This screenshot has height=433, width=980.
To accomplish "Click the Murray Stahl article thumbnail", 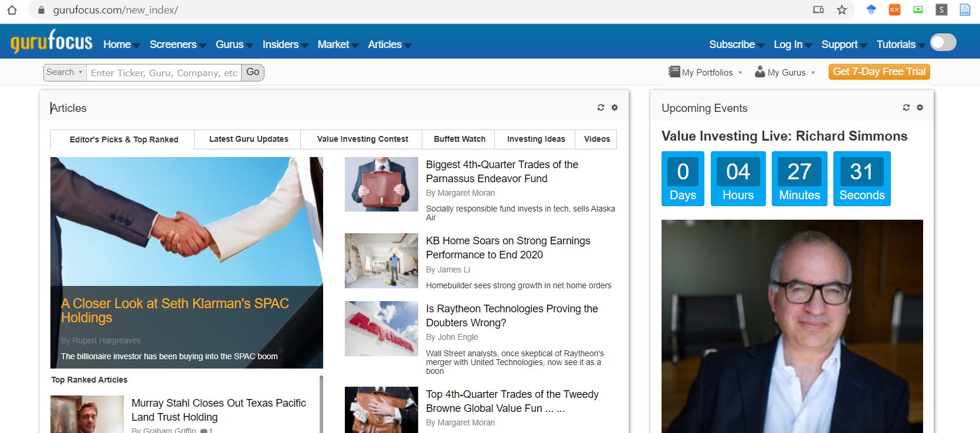I will (x=87, y=414).
